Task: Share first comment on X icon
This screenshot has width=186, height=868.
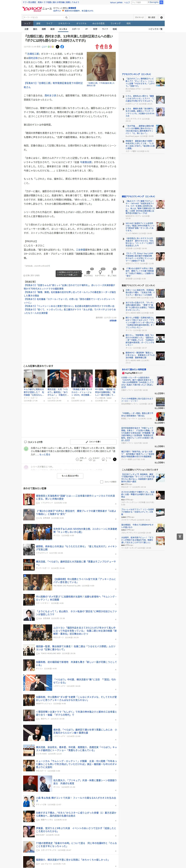Action: click(115, 459)
